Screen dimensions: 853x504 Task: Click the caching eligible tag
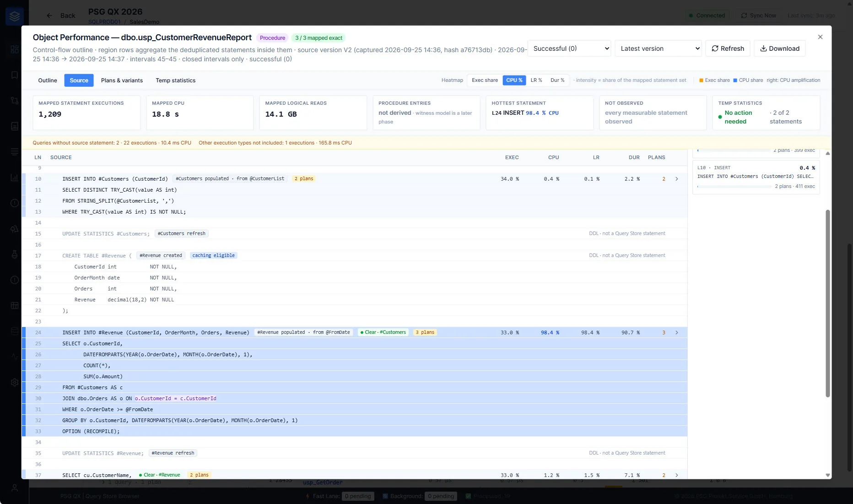pos(213,256)
